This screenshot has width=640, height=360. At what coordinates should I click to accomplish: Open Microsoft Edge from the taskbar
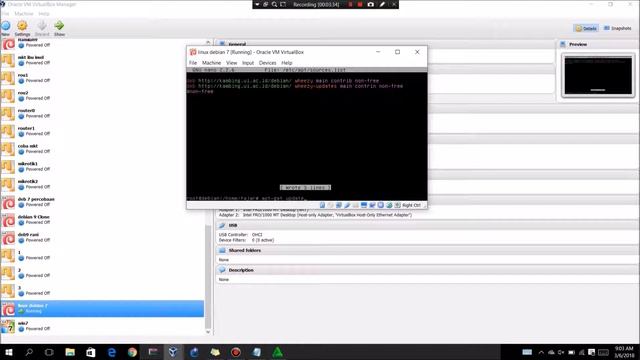pyautogui.click(x=111, y=352)
